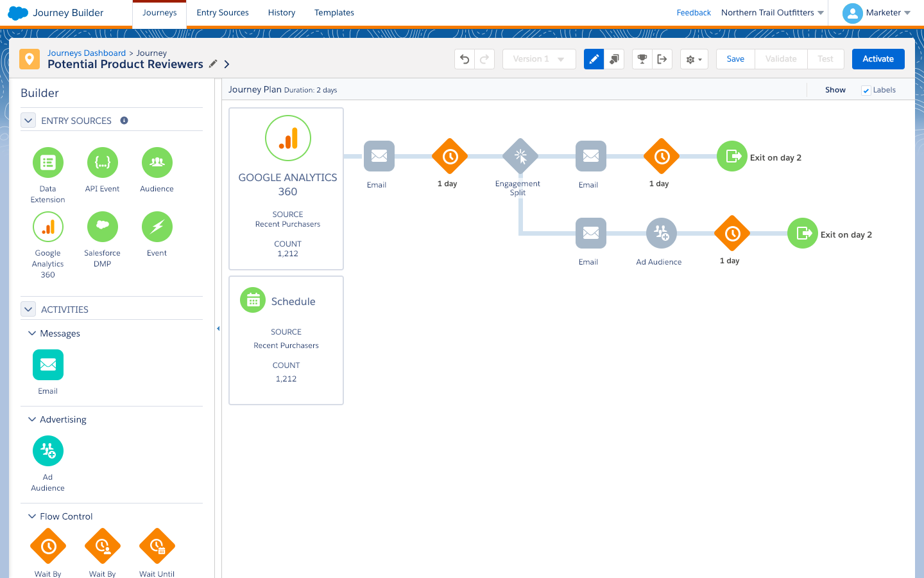
Task: Enable the edit mode pencil toggle
Action: click(594, 58)
